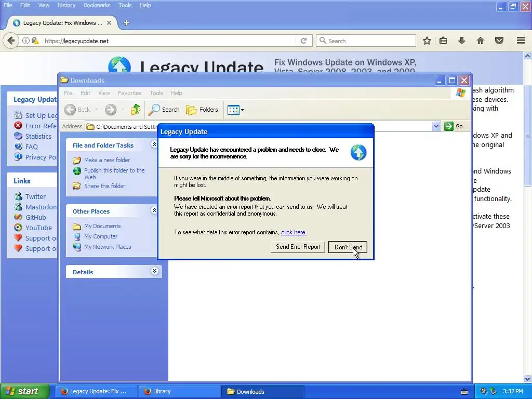Click the on-screen keyboard tray icon
The image size is (532, 399).
(x=464, y=392)
